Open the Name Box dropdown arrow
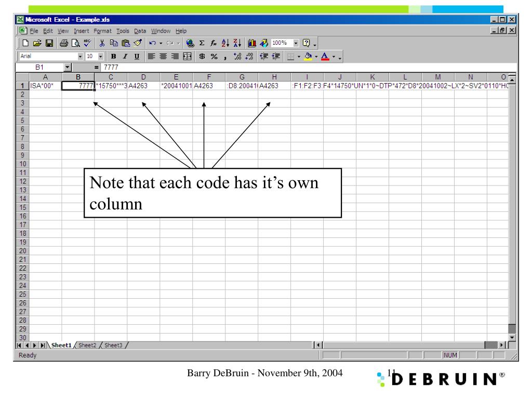Image resolution: width=532 pixels, height=399 pixels. tap(68, 67)
